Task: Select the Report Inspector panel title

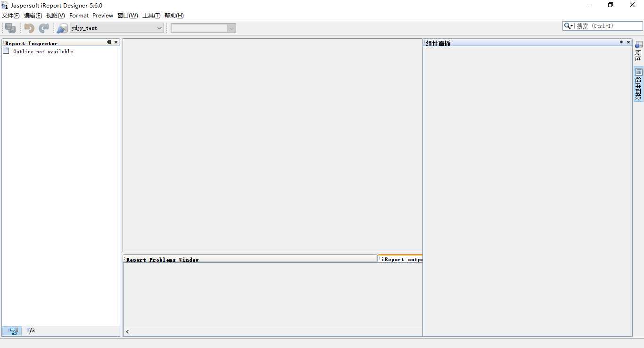Action: pos(31,43)
